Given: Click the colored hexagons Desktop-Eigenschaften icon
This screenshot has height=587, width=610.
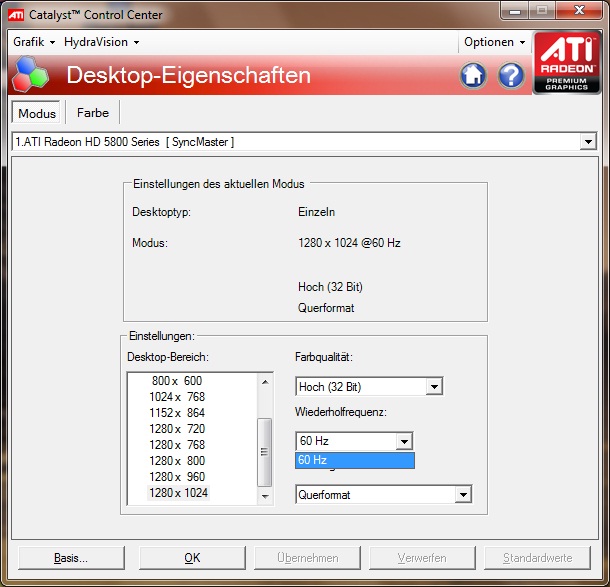Looking at the screenshot, I should click(x=30, y=75).
